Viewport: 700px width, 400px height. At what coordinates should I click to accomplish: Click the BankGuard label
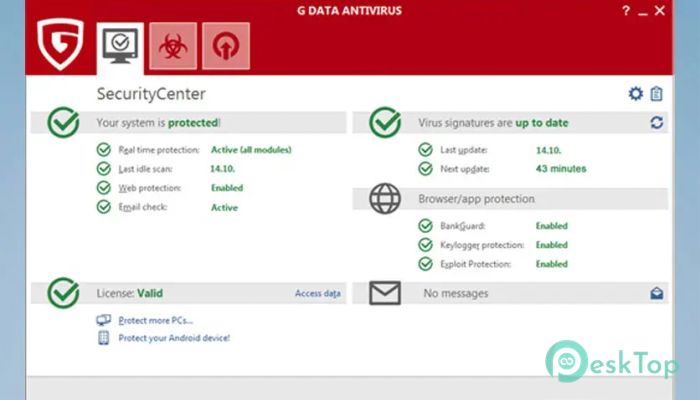pos(462,226)
